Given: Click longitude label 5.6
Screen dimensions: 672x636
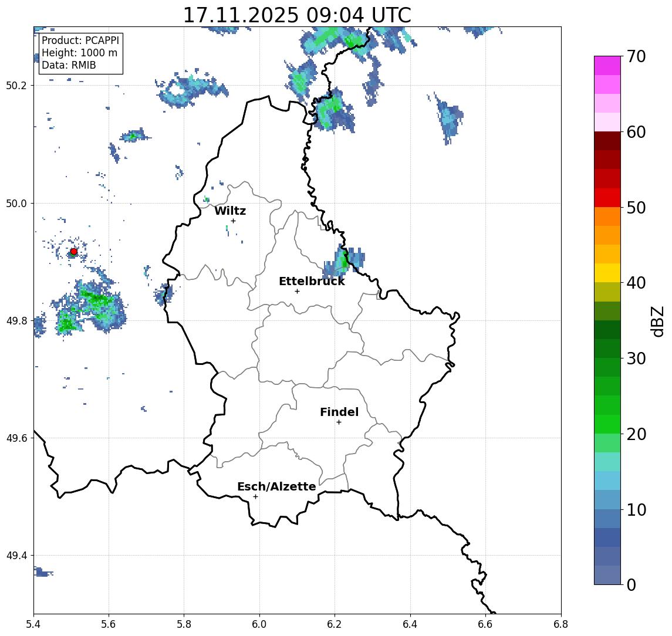Looking at the screenshot, I should (109, 624).
